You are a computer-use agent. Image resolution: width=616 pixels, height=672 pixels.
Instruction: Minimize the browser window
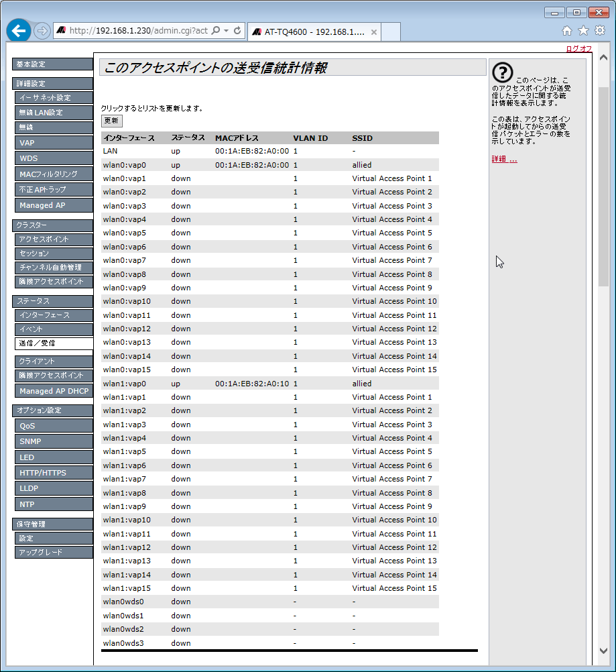point(554,13)
